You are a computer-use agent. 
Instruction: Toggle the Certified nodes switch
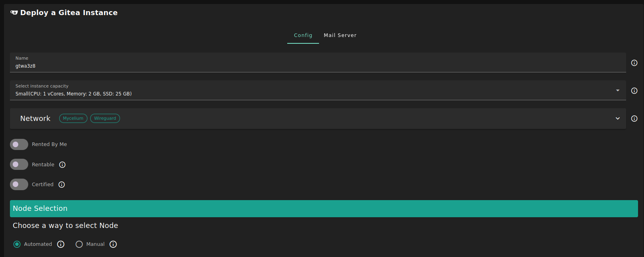[x=19, y=184]
